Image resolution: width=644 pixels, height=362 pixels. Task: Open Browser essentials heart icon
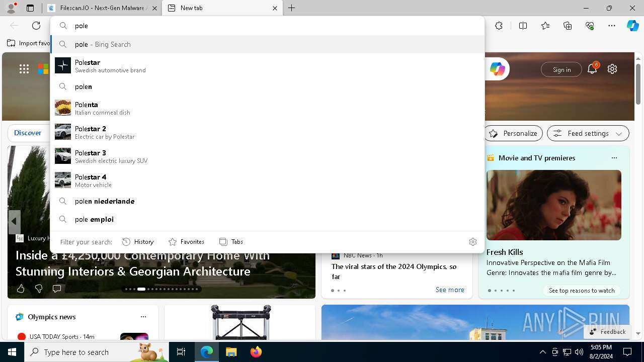590,26
